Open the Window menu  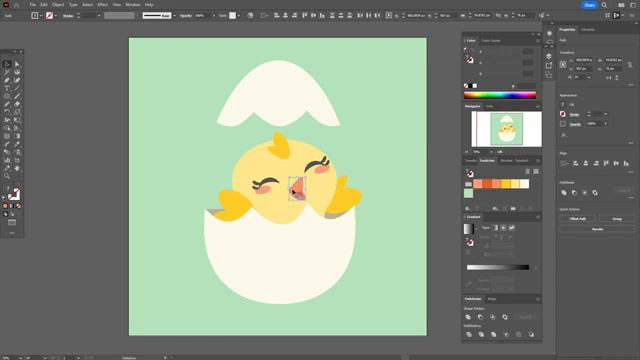pyautogui.click(x=133, y=5)
